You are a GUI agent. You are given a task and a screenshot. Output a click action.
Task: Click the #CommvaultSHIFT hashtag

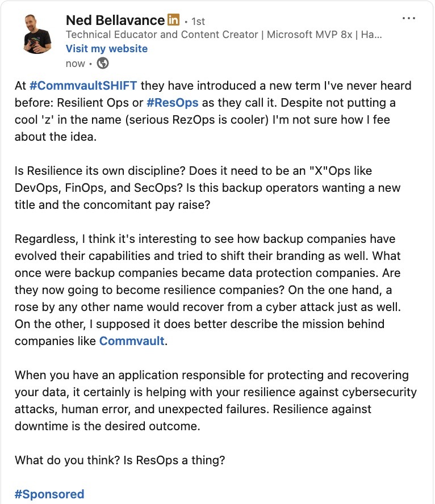point(83,86)
